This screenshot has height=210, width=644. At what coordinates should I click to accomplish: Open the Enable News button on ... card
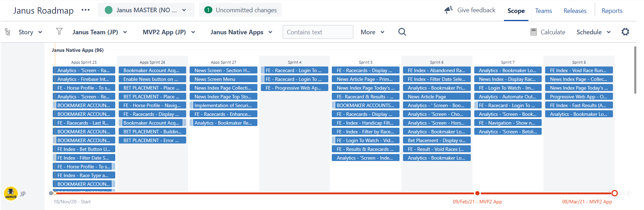(x=152, y=79)
